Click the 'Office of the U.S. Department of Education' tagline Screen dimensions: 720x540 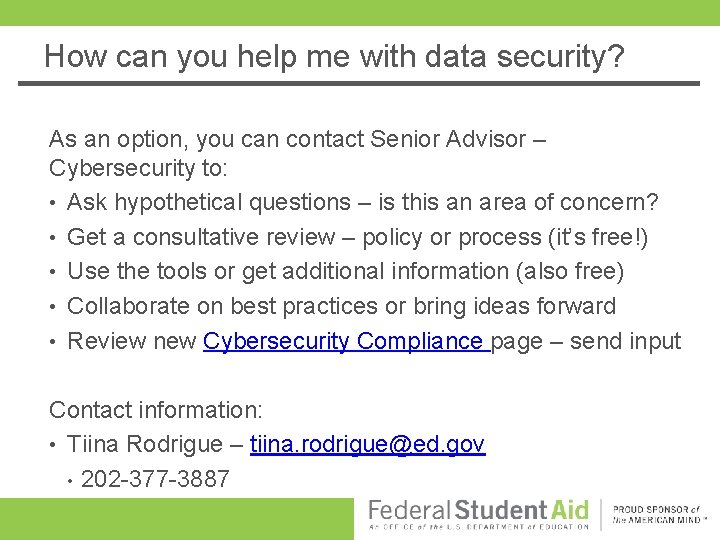pos(478,526)
